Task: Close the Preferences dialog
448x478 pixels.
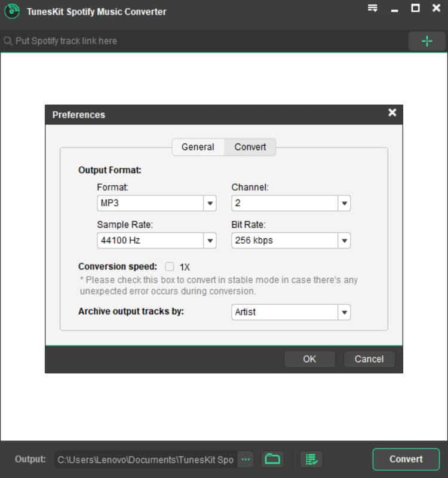Action: pyautogui.click(x=392, y=113)
